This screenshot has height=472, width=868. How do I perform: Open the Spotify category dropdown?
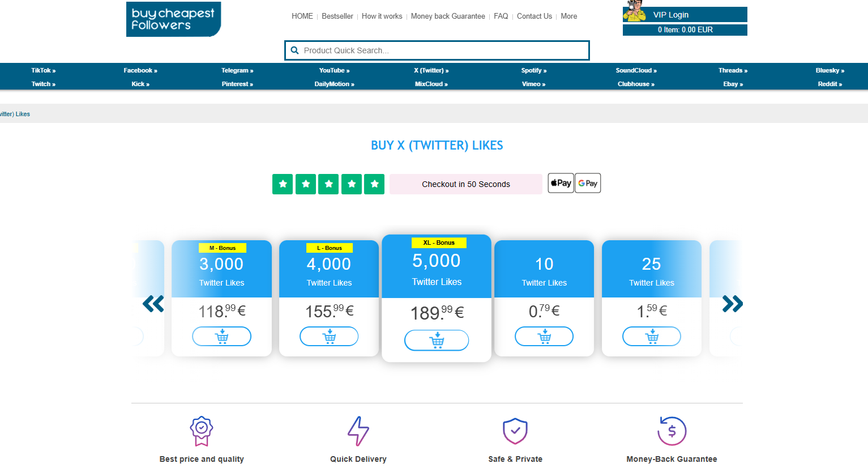pyautogui.click(x=533, y=70)
